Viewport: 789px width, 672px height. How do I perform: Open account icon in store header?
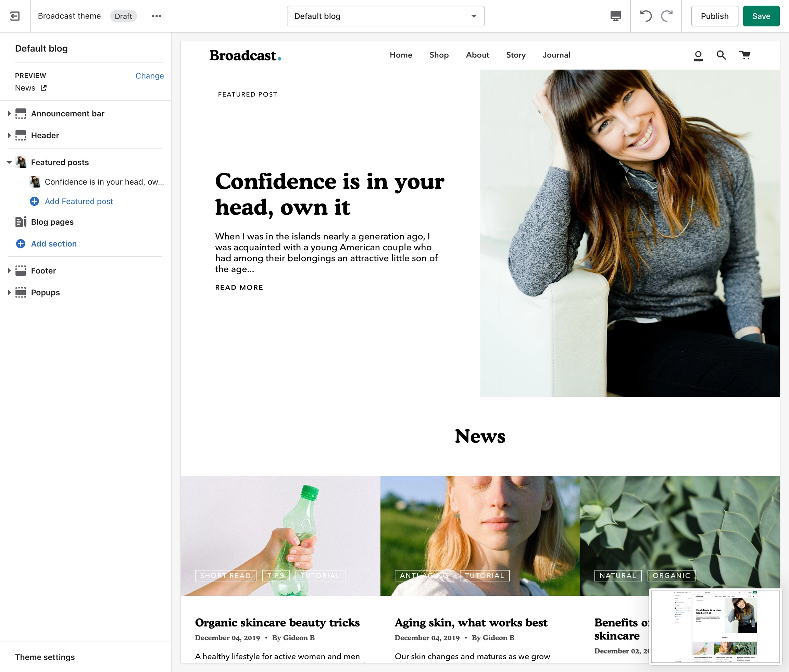pyautogui.click(x=698, y=55)
